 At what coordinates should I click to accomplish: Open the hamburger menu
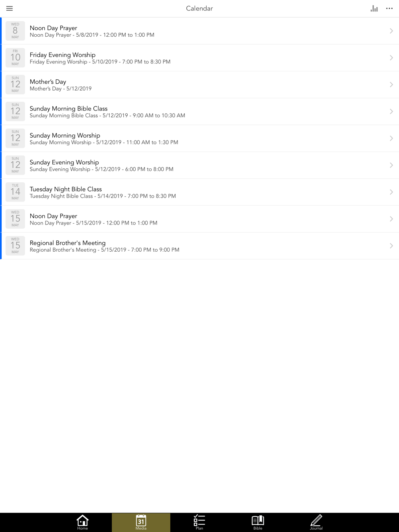tap(10, 8)
